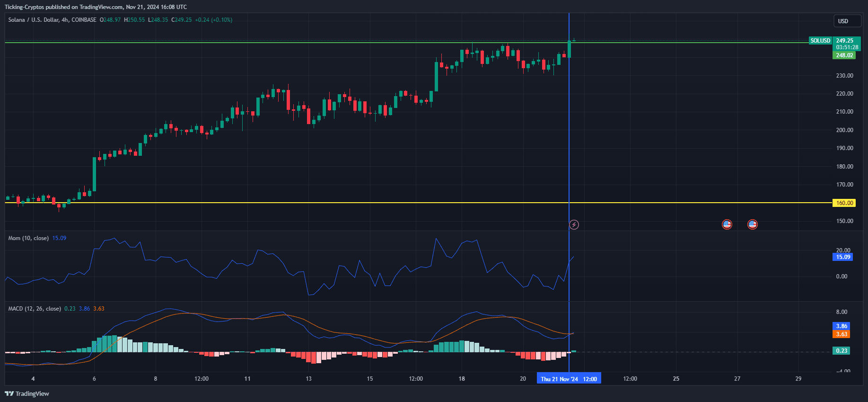Click the blue 3.86 MACD axis label
868x402 pixels.
point(841,326)
